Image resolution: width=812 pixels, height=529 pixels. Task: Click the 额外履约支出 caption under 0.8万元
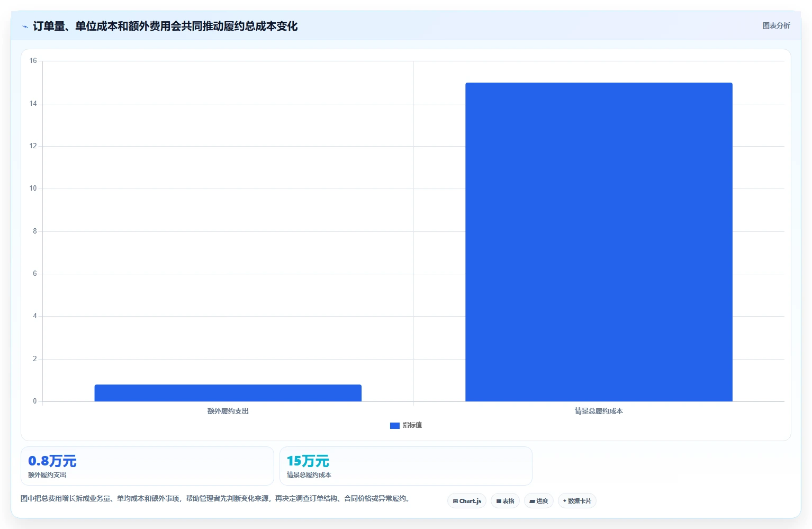47,475
